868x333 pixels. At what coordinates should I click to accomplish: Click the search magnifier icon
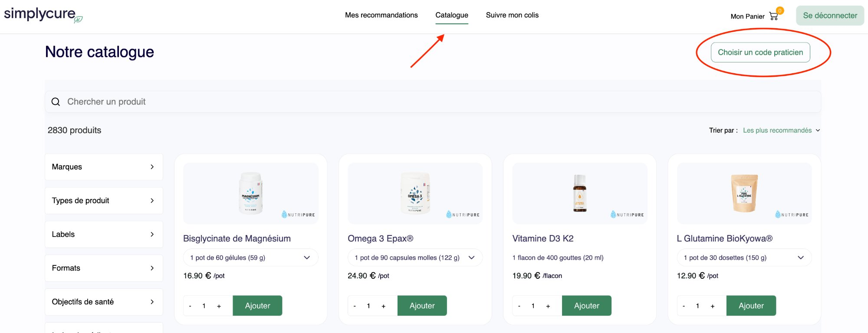click(x=56, y=101)
